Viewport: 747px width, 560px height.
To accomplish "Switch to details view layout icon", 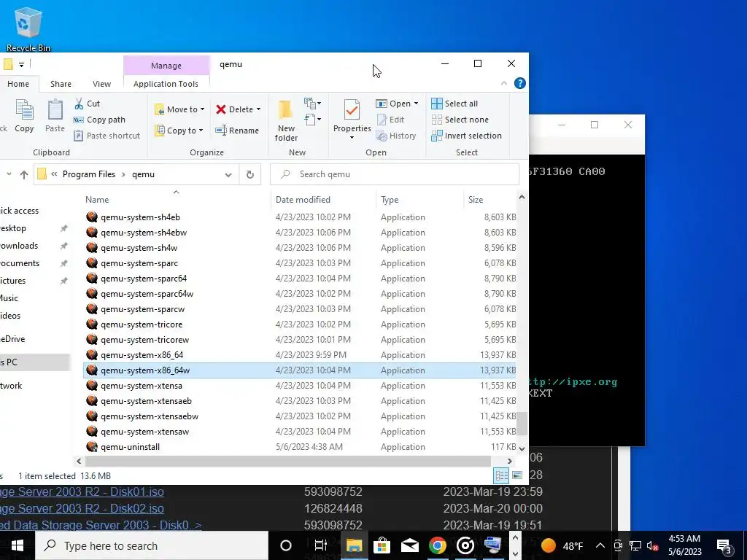I will click(501, 475).
